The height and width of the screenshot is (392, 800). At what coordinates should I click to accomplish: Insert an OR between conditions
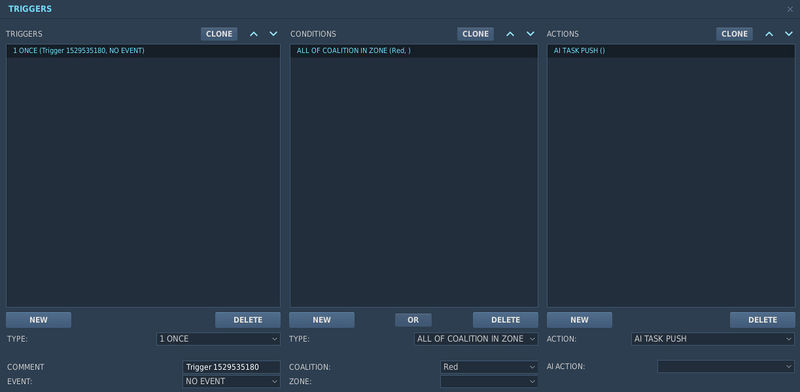[x=413, y=320]
